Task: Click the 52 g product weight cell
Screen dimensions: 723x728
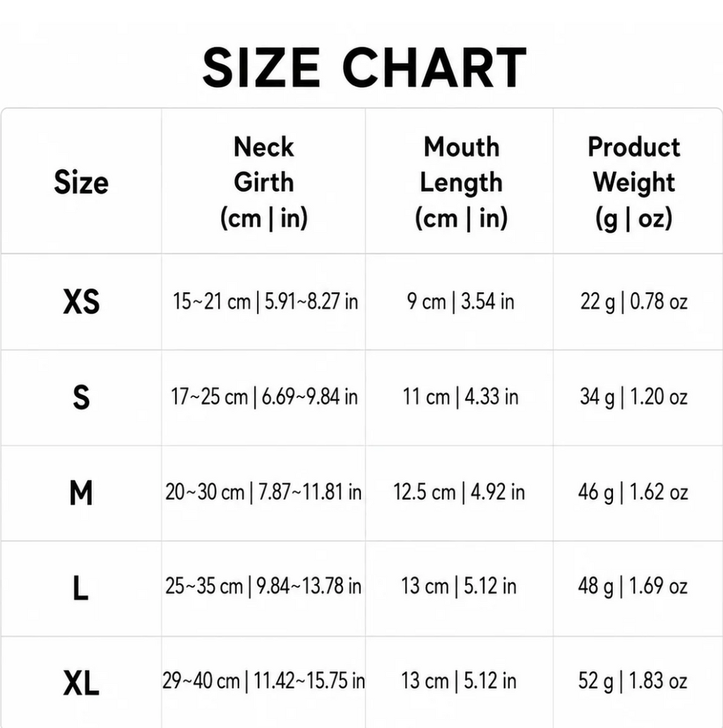Action: (x=633, y=681)
